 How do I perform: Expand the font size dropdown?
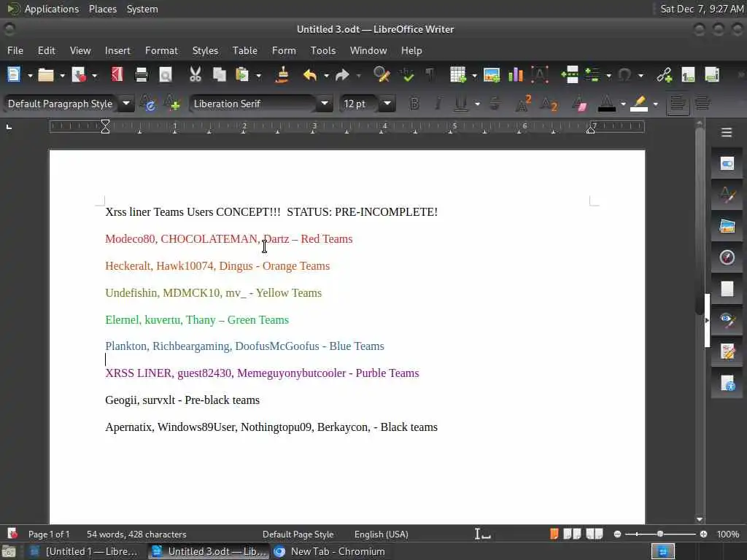[387, 104]
